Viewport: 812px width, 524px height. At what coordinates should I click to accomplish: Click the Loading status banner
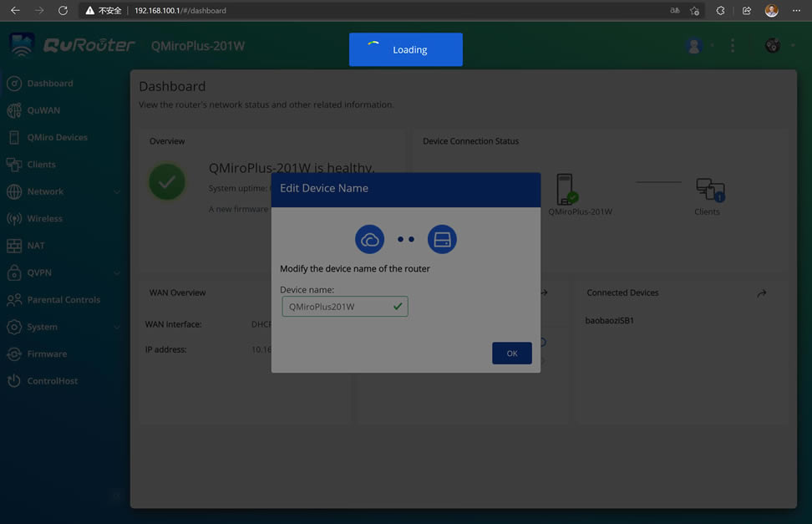point(405,49)
